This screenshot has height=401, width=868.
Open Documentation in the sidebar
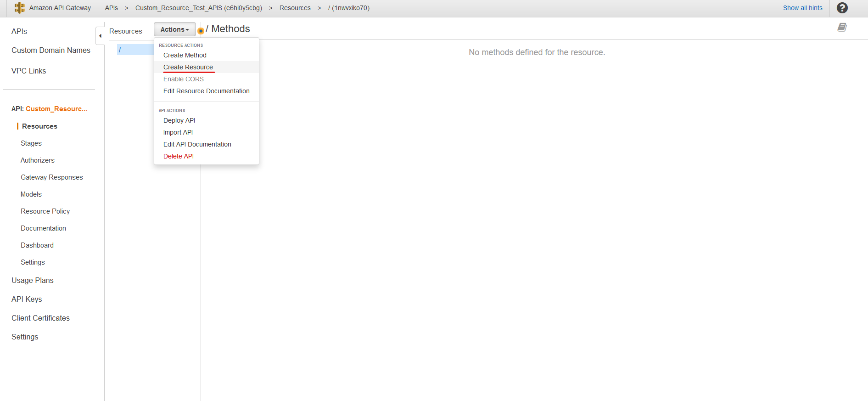coord(44,228)
